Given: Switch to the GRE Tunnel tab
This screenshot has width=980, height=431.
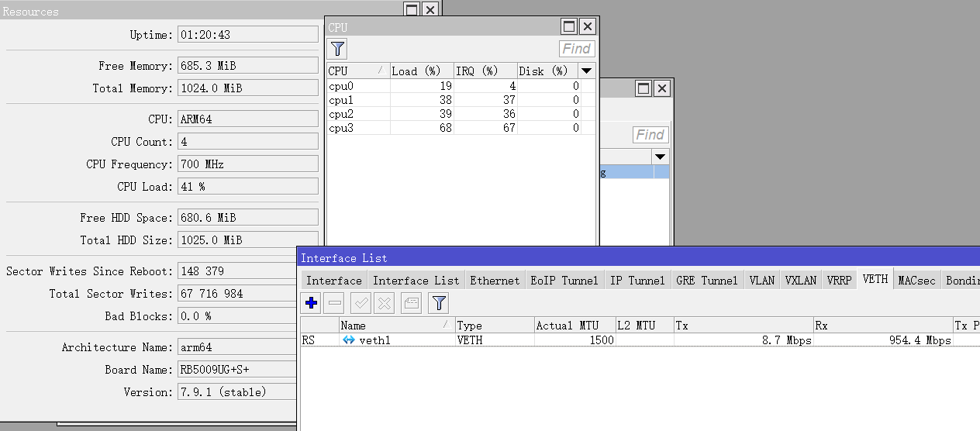Looking at the screenshot, I should click(x=706, y=281).
